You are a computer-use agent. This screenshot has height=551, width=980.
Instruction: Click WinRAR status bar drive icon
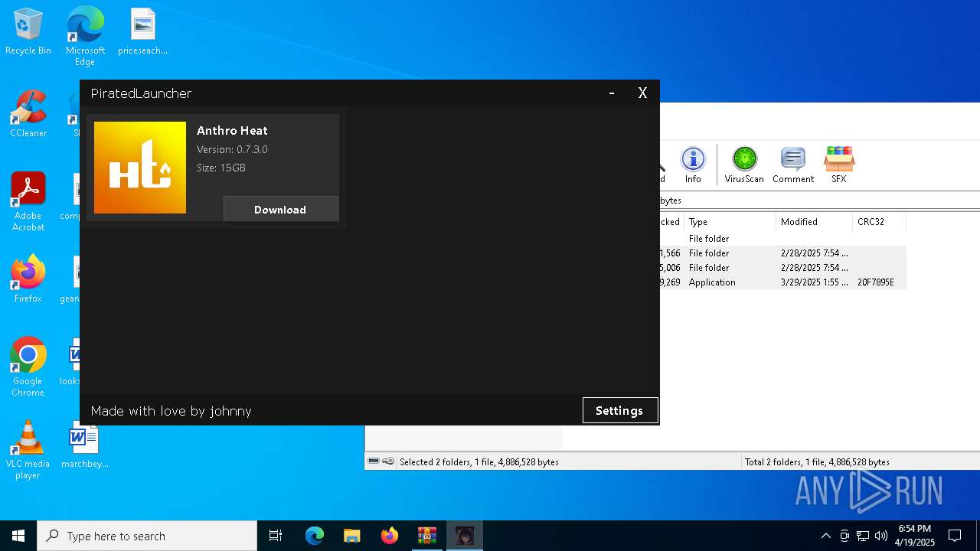[x=374, y=461]
